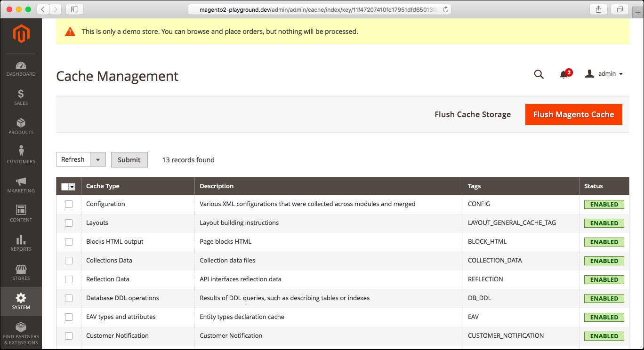Tick the Blocks HTML output checkbox
Image resolution: width=644 pixels, height=350 pixels.
pos(69,242)
